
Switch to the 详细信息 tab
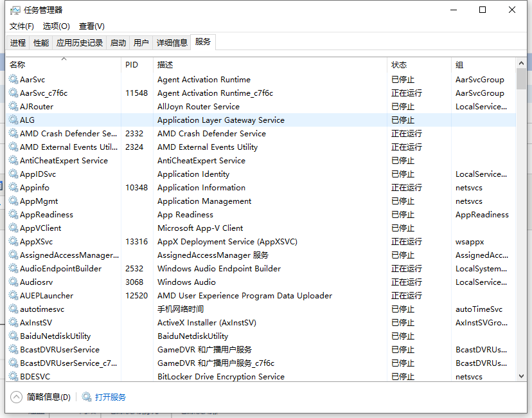pos(172,43)
